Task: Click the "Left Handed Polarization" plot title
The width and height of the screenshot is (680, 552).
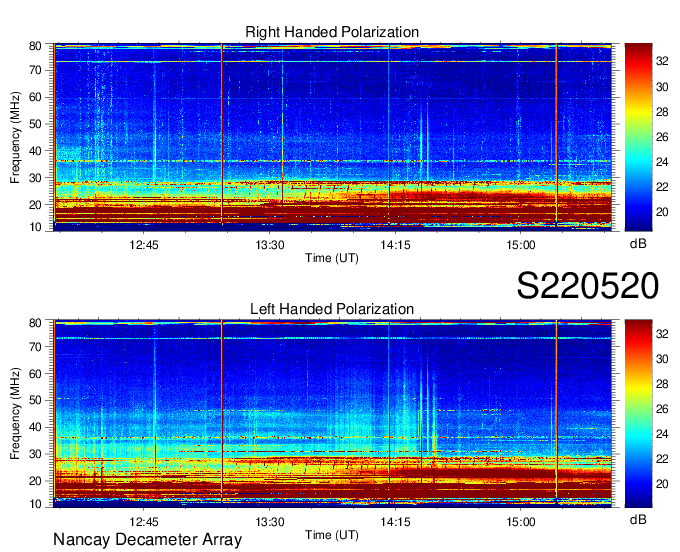Action: coord(332,309)
